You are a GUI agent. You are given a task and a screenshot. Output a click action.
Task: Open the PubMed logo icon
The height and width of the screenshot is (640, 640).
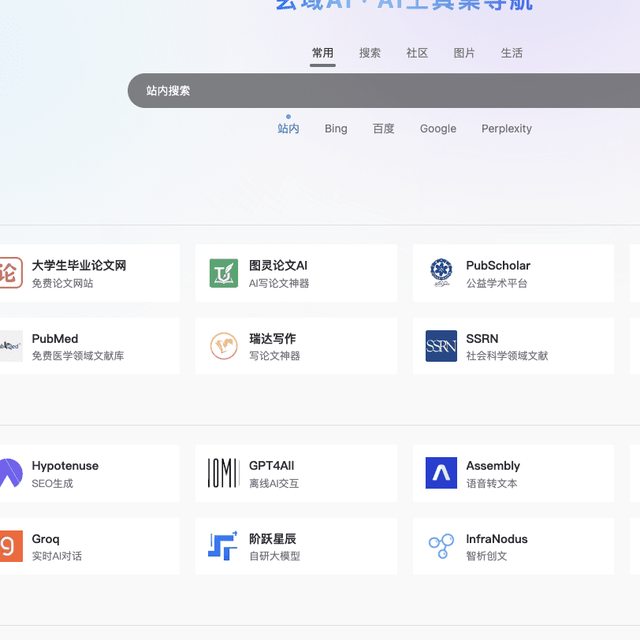click(x=11, y=346)
